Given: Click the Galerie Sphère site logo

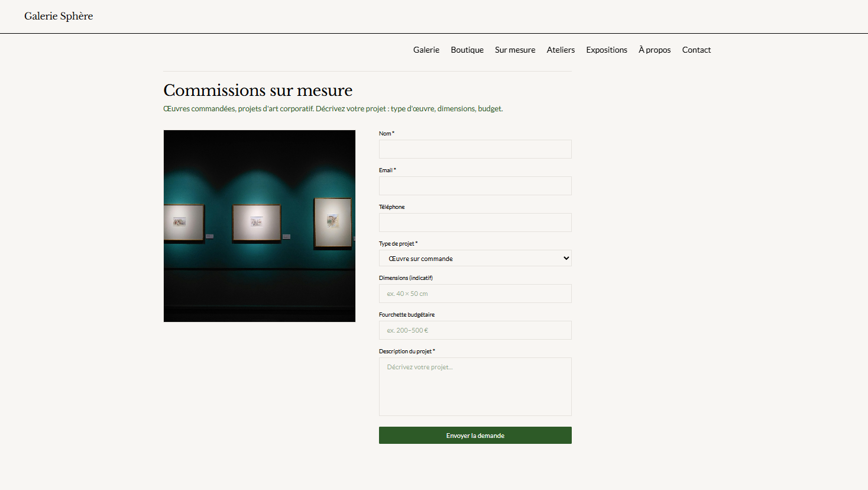Looking at the screenshot, I should (59, 16).
